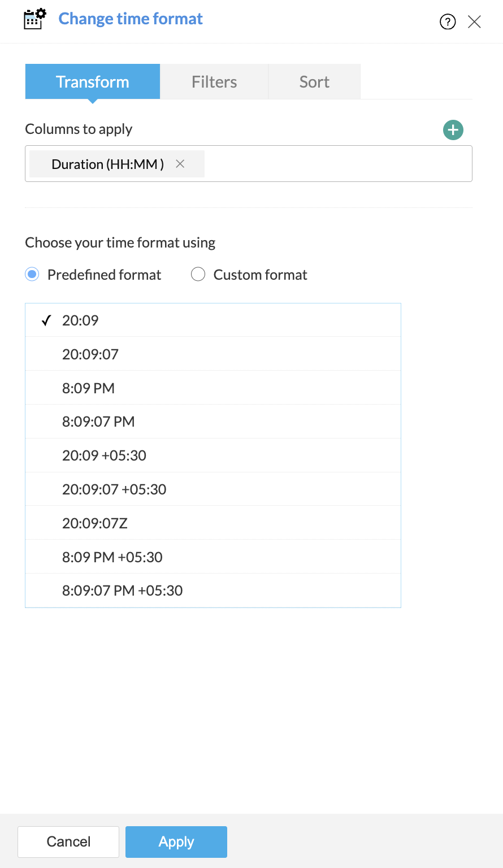This screenshot has width=503, height=868.
Task: Remove the Duration (HH:MM) column chip
Action: [180, 164]
